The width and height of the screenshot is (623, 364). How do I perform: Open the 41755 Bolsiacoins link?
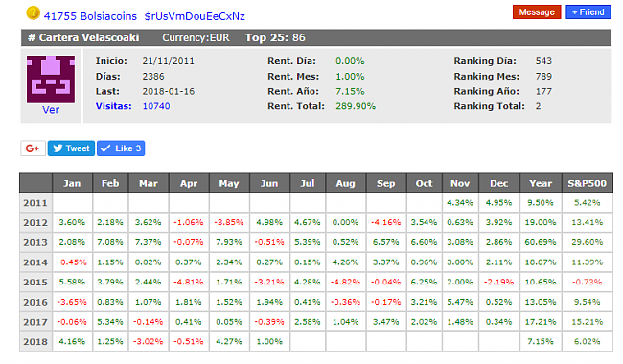coord(90,16)
